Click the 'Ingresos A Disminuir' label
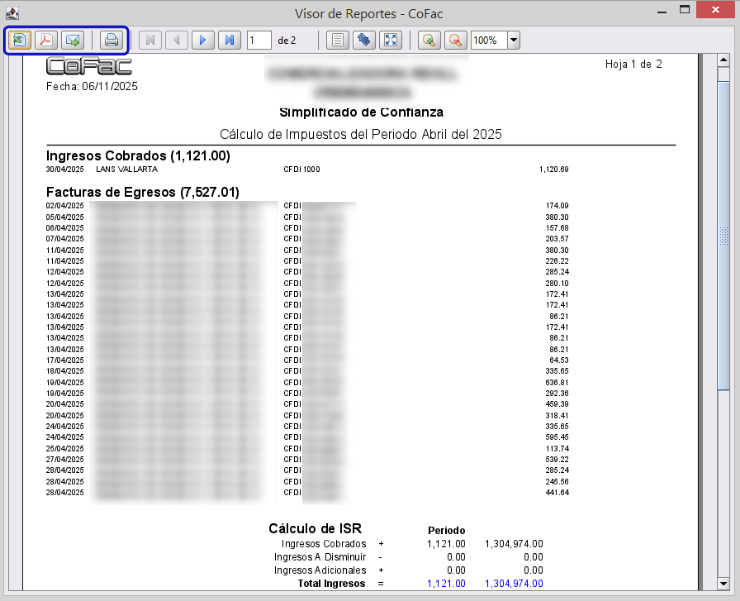This screenshot has width=740, height=601. 320,557
